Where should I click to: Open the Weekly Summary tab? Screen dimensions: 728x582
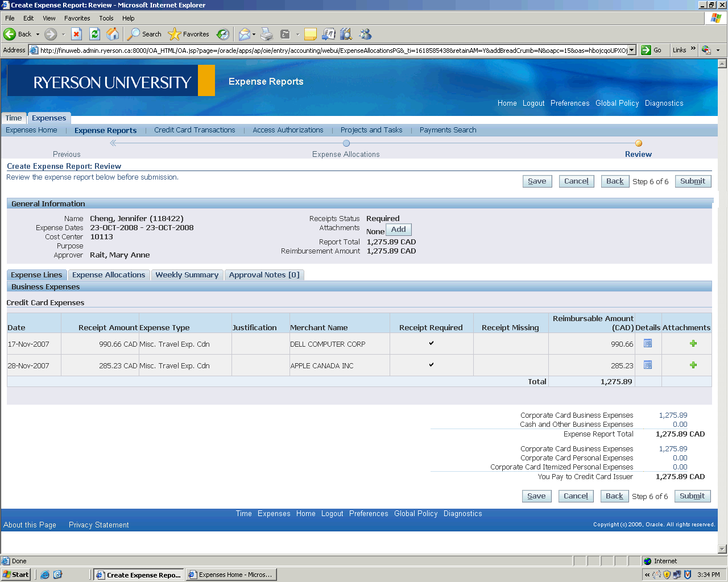(187, 275)
